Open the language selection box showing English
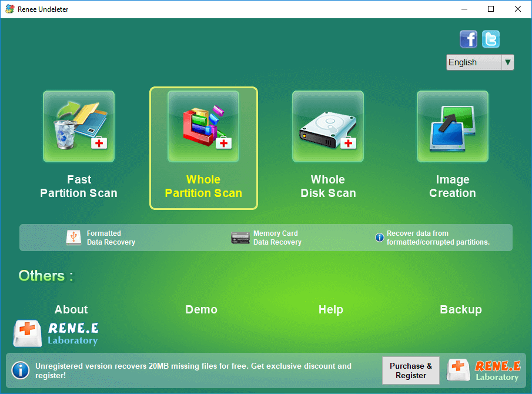532x394 pixels. click(474, 62)
